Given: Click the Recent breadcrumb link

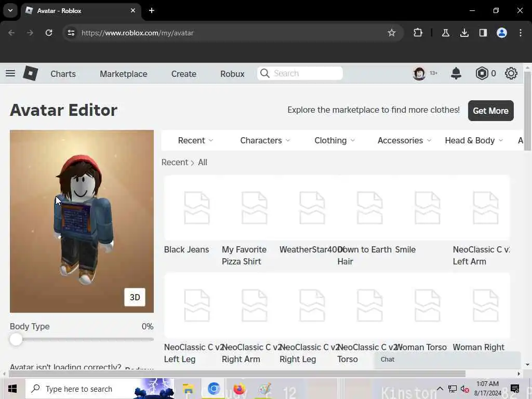Looking at the screenshot, I should point(175,162).
